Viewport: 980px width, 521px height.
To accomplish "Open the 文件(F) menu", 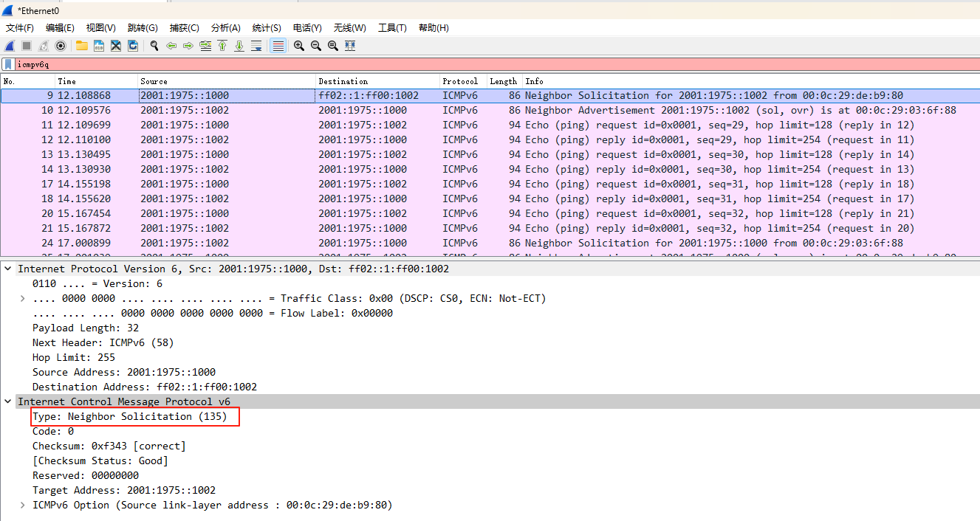I will pyautogui.click(x=20, y=28).
